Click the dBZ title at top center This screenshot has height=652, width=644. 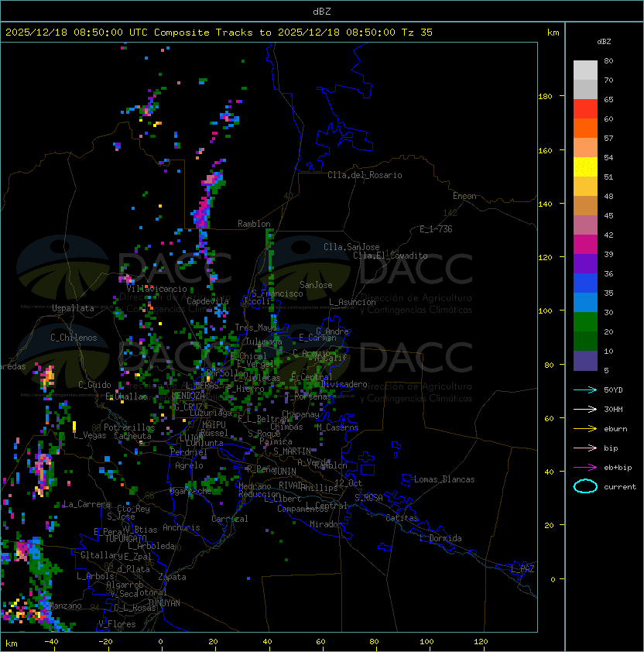322,12
